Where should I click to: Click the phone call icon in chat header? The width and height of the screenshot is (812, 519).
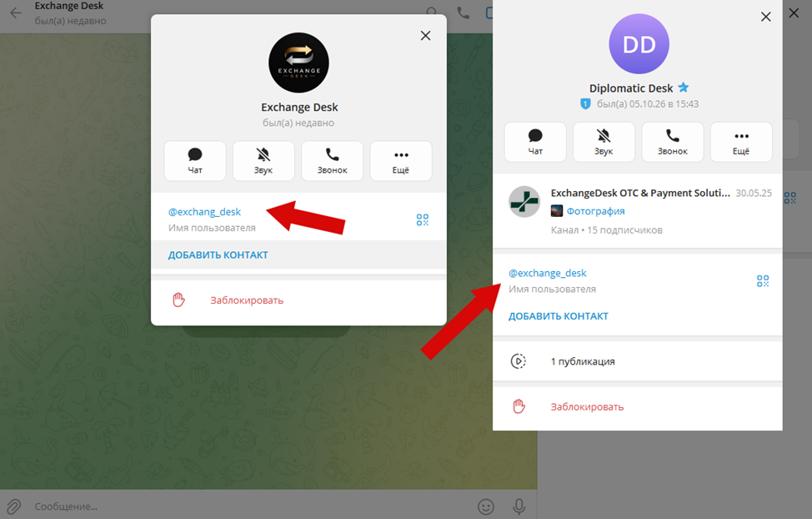[464, 13]
